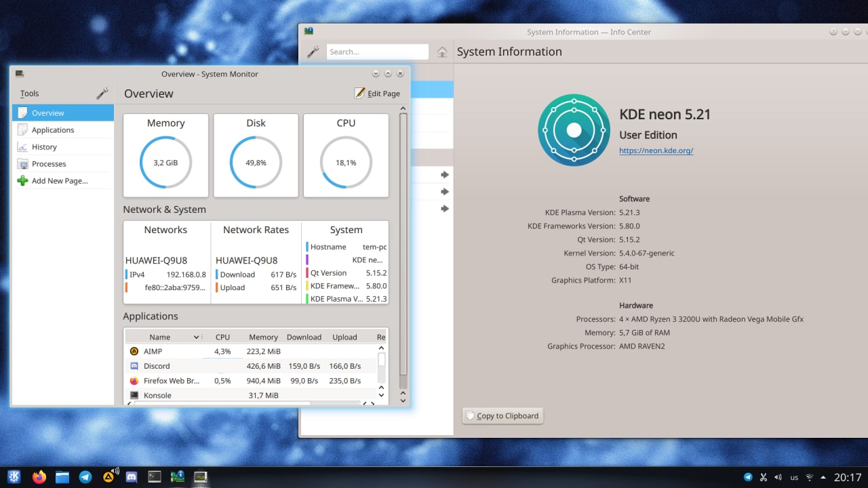
Task: Launch Firefox from the taskbar
Action: coord(39,477)
